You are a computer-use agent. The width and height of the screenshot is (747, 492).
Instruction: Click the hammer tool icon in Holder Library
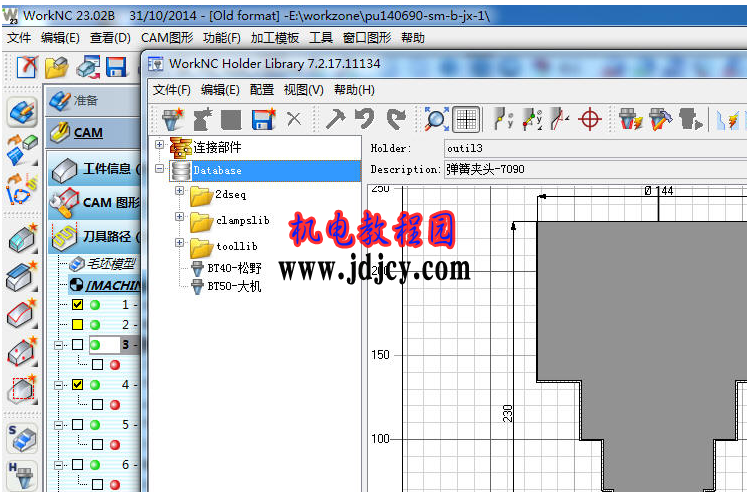335,119
